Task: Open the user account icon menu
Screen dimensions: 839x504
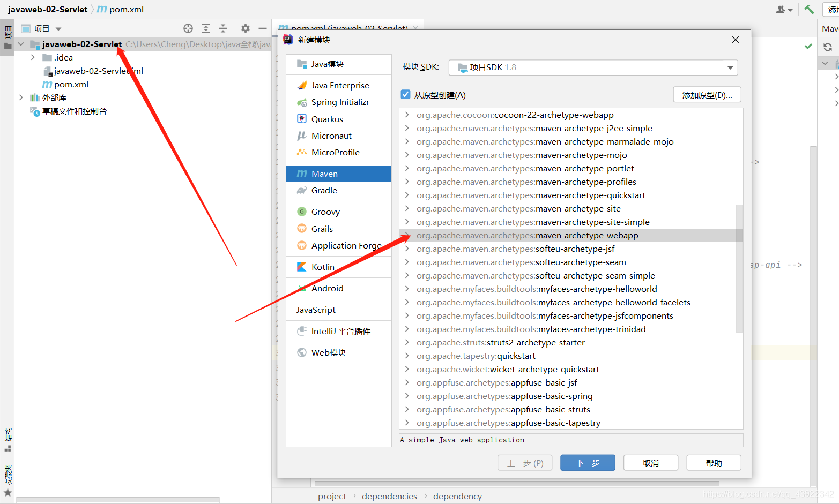Action: click(x=784, y=9)
